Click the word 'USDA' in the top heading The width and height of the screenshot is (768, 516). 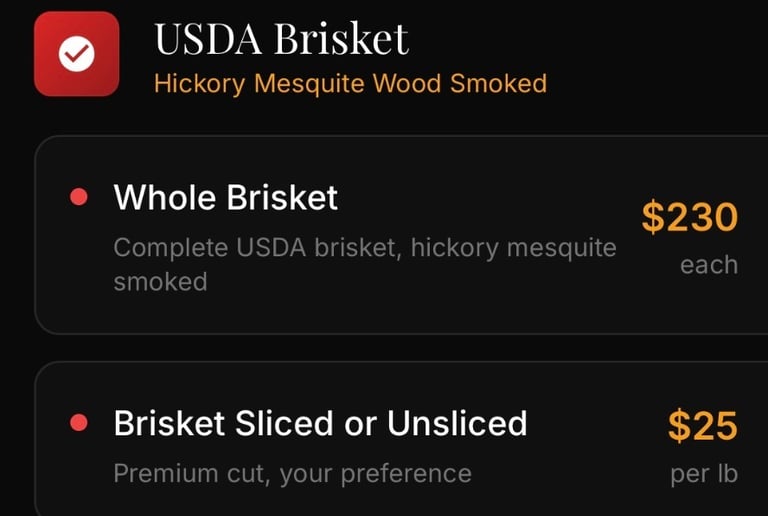pyautogui.click(x=208, y=39)
